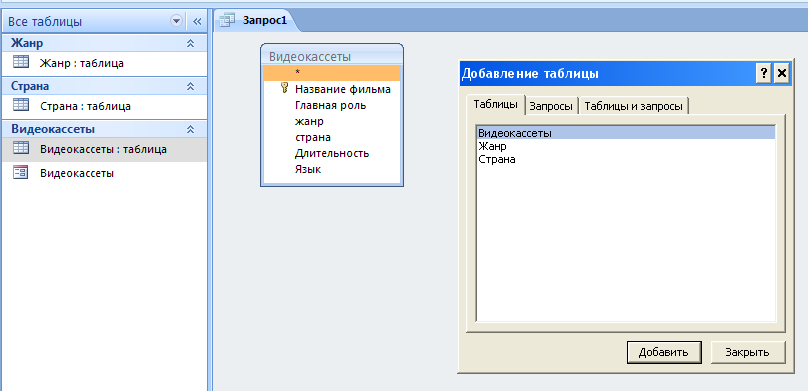Switch to the Запросы tab
Screen dimensions: 808x391
coord(551,106)
